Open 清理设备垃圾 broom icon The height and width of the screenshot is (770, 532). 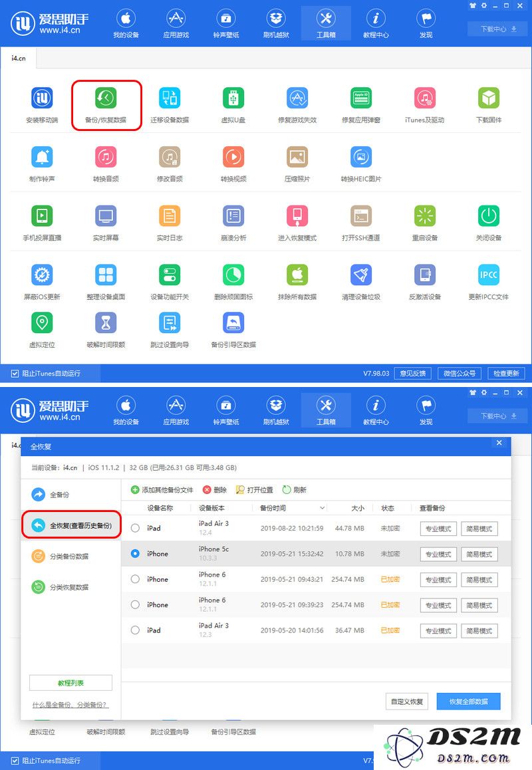(361, 275)
